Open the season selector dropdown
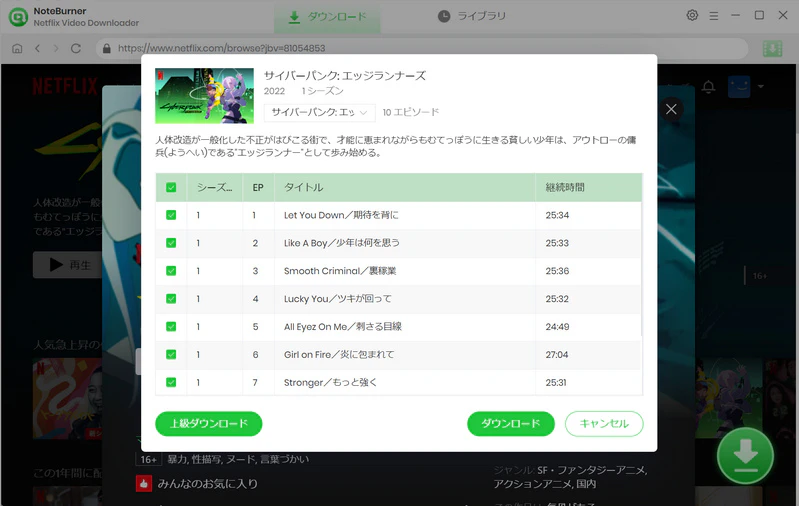799x506 pixels. (x=319, y=112)
